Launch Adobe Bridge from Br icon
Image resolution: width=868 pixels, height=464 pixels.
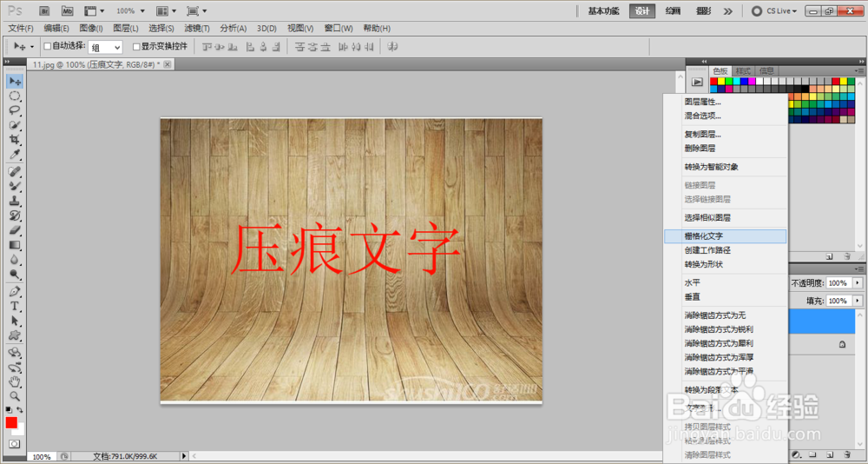[46, 10]
